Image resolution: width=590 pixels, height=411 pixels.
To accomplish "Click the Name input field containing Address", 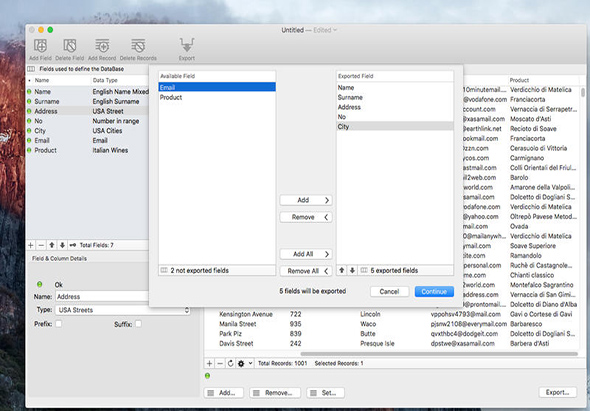I will pos(102,297).
